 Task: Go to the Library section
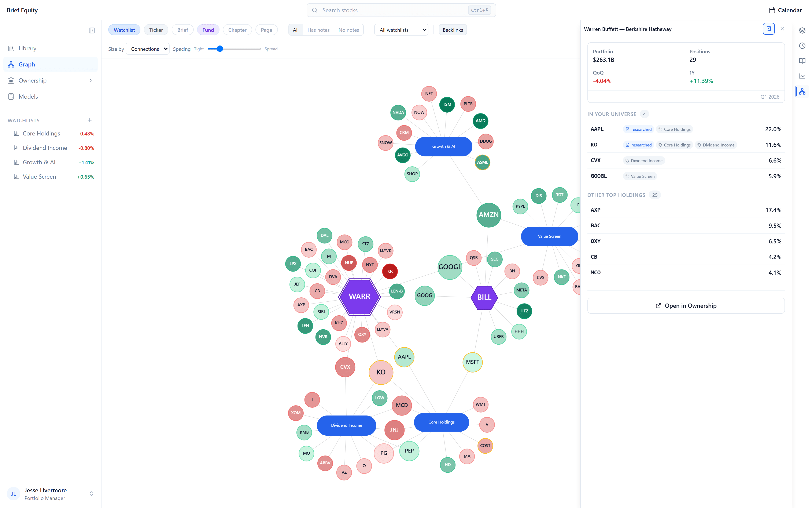coord(50,48)
